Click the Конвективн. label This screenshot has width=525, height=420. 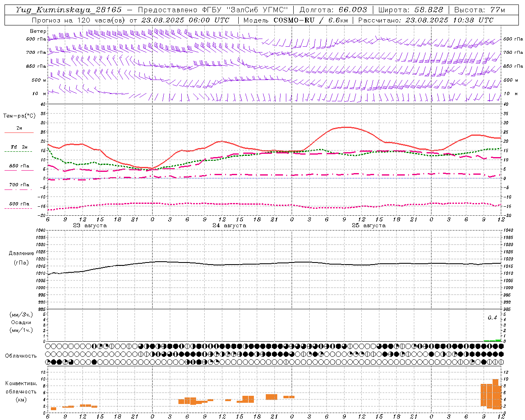tap(21, 383)
